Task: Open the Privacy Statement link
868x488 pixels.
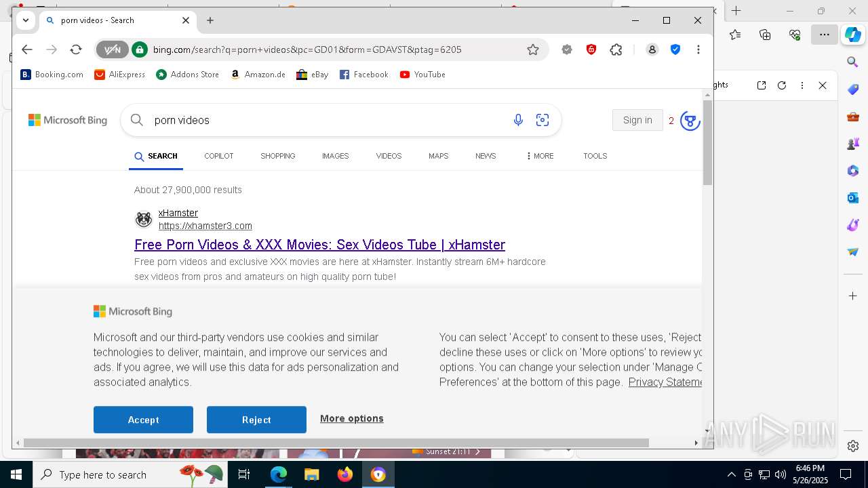Action: coord(665,382)
